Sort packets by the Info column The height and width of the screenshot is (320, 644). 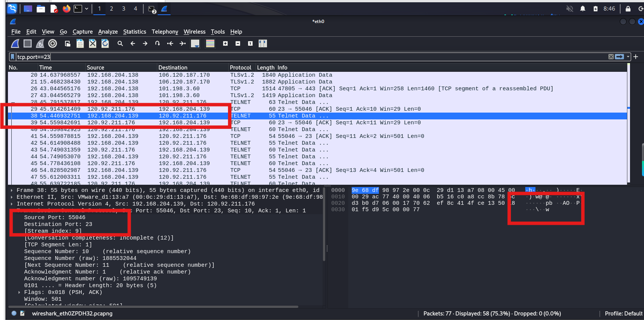452,67
